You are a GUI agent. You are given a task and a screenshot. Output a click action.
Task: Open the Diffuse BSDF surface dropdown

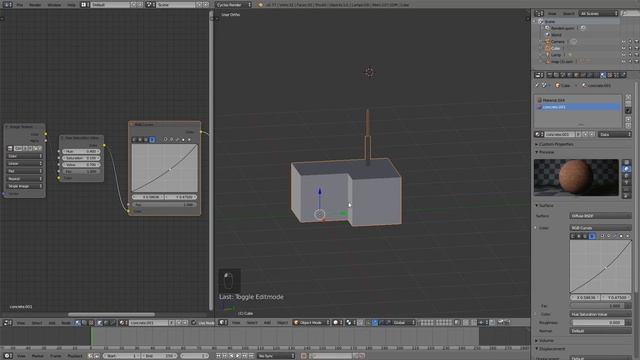click(x=600, y=216)
